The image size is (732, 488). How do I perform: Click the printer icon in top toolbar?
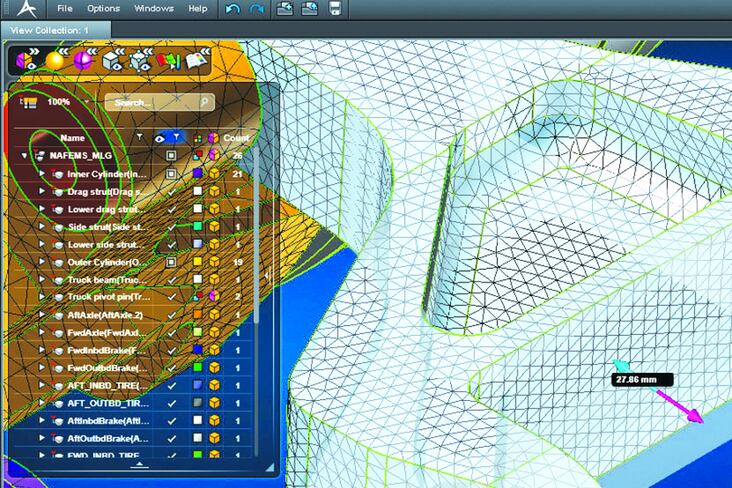(x=335, y=8)
